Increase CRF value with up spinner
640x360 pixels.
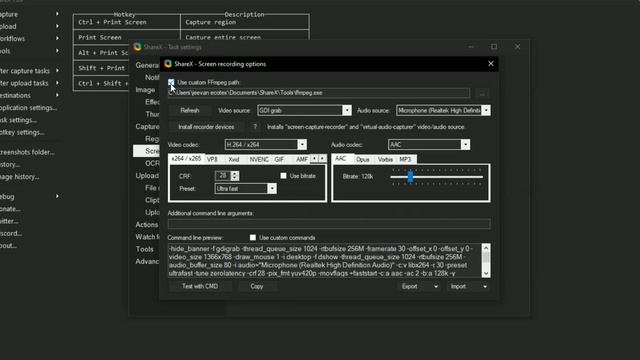click(x=234, y=173)
